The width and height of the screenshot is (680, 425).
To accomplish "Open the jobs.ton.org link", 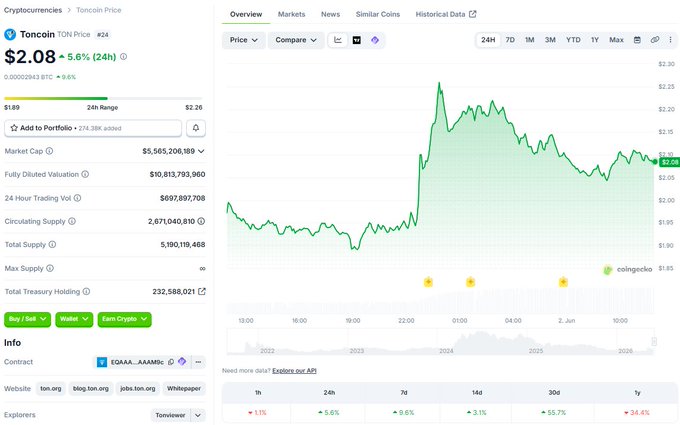I will pyautogui.click(x=137, y=389).
